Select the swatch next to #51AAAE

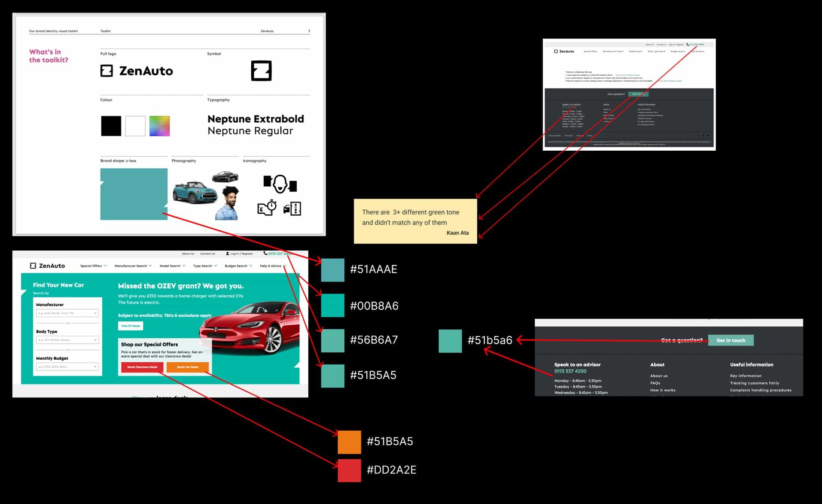coord(333,270)
